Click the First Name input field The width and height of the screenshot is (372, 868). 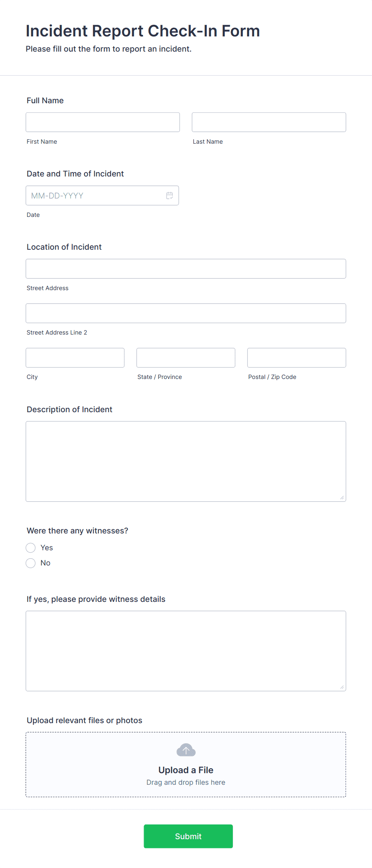(x=102, y=122)
